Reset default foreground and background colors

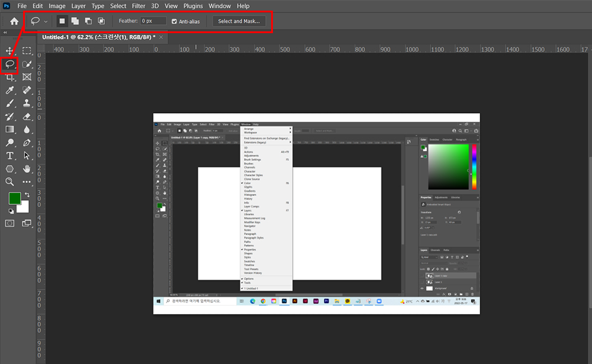pos(11,211)
